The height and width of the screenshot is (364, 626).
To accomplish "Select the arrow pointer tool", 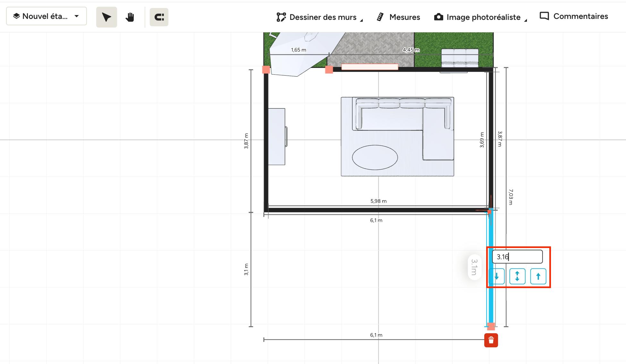I will [x=106, y=17].
